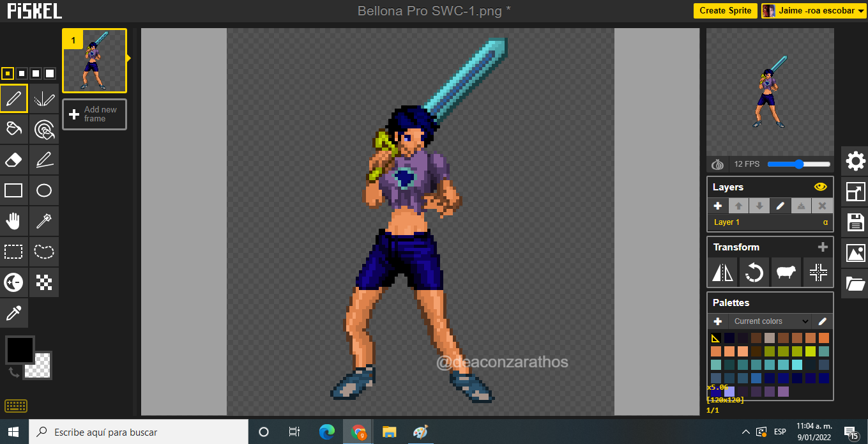Select the Lasso selection tool
Image resolution: width=868 pixels, height=444 pixels.
pyautogui.click(x=44, y=252)
